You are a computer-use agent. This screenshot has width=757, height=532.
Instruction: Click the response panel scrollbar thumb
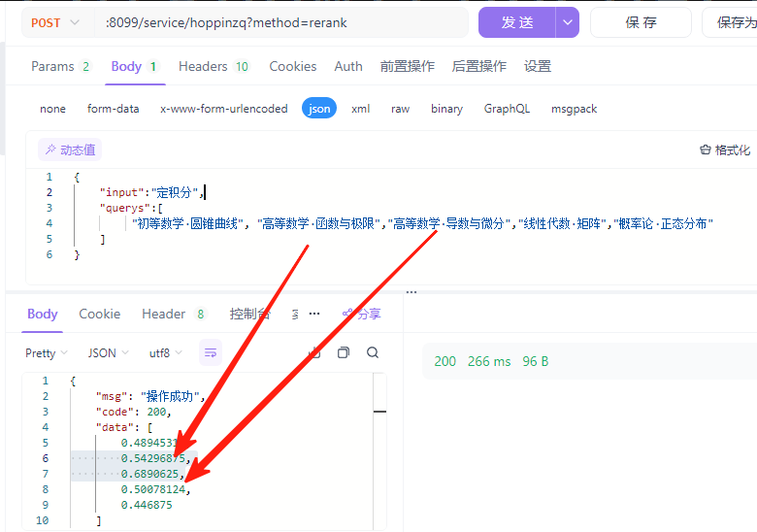[379, 412]
